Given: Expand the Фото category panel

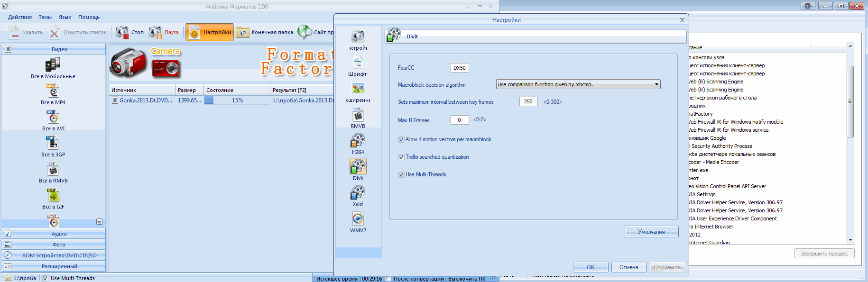Looking at the screenshot, I should (x=54, y=245).
